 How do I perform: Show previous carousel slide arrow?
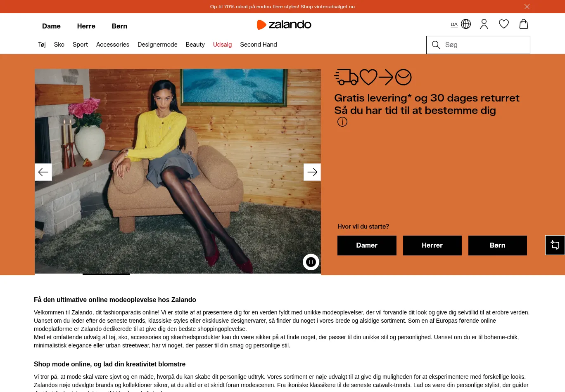click(43, 172)
